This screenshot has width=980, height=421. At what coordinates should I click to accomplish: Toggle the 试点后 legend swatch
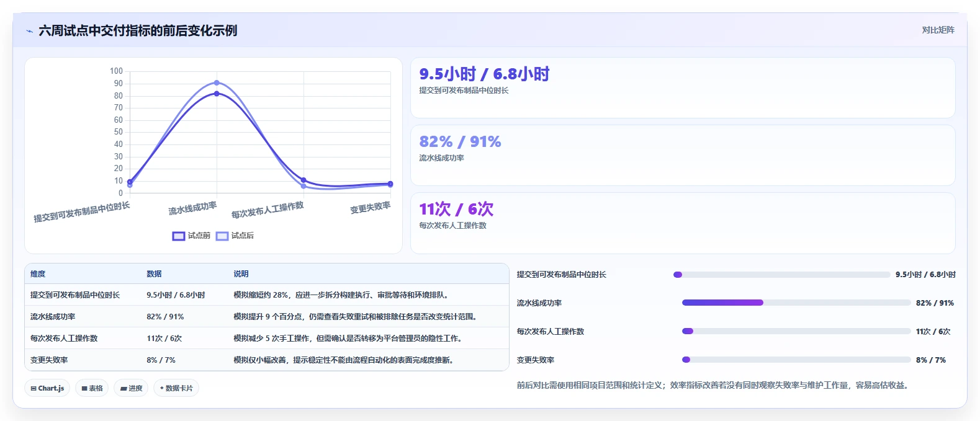[222, 236]
